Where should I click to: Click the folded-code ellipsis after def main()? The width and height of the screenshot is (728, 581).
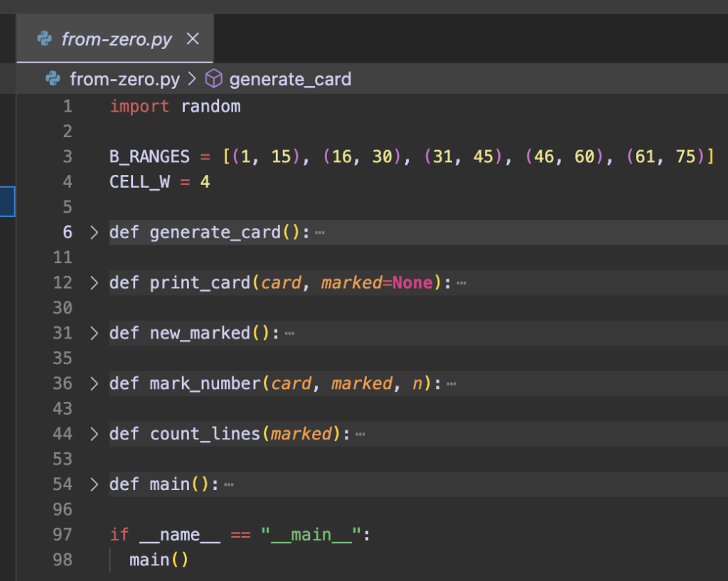point(228,485)
